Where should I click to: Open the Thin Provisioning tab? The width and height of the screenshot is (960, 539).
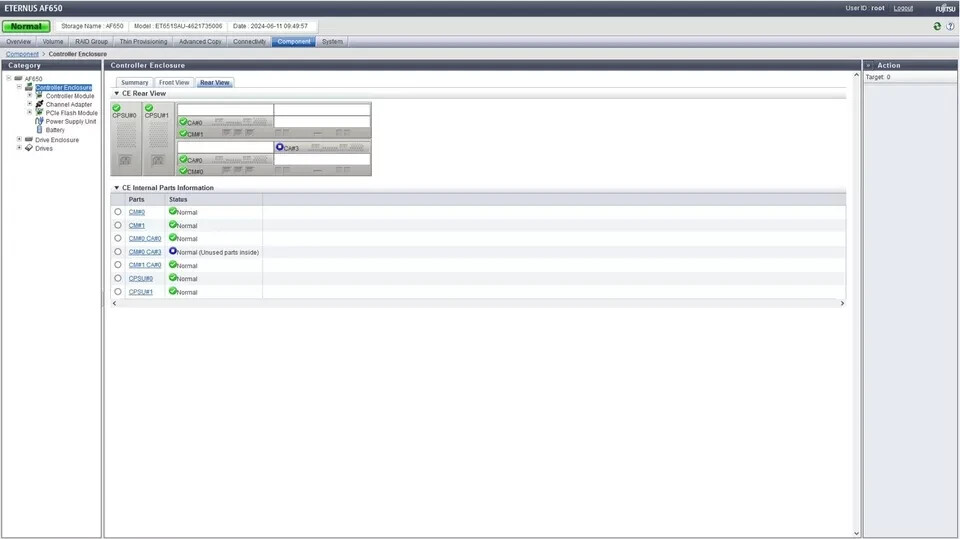(143, 42)
